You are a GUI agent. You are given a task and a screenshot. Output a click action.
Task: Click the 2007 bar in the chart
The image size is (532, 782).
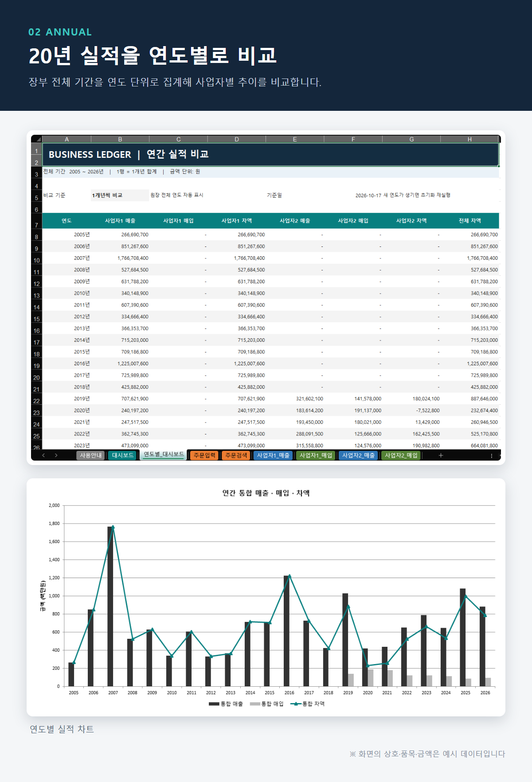click(x=110, y=606)
